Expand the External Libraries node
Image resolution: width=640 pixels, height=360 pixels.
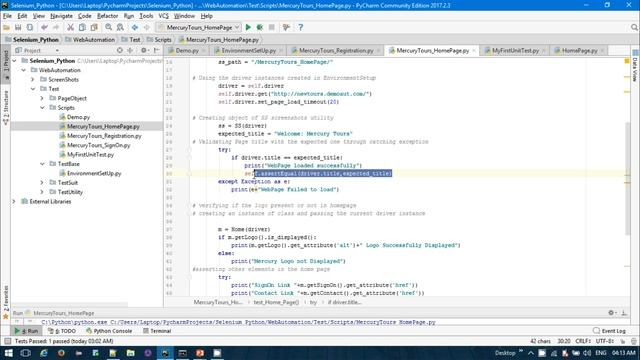tap(15, 201)
